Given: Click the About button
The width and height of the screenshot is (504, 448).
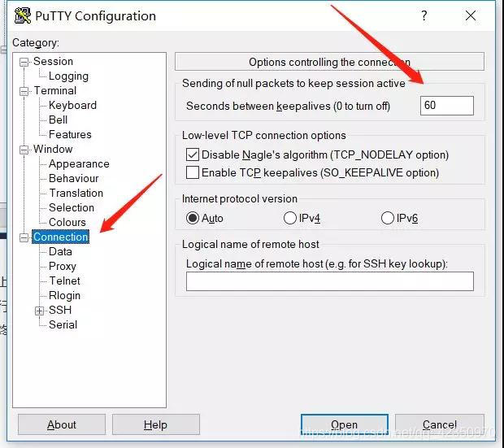Looking at the screenshot, I should (62, 424).
